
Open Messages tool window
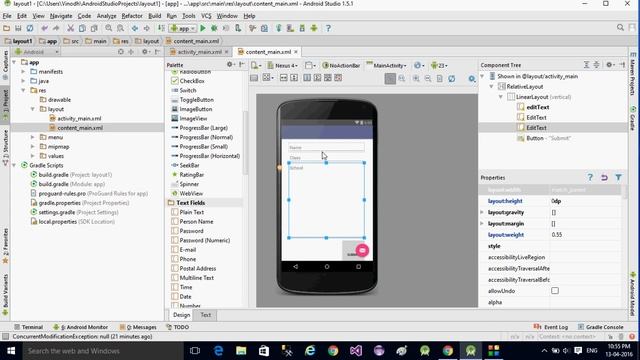point(138,327)
